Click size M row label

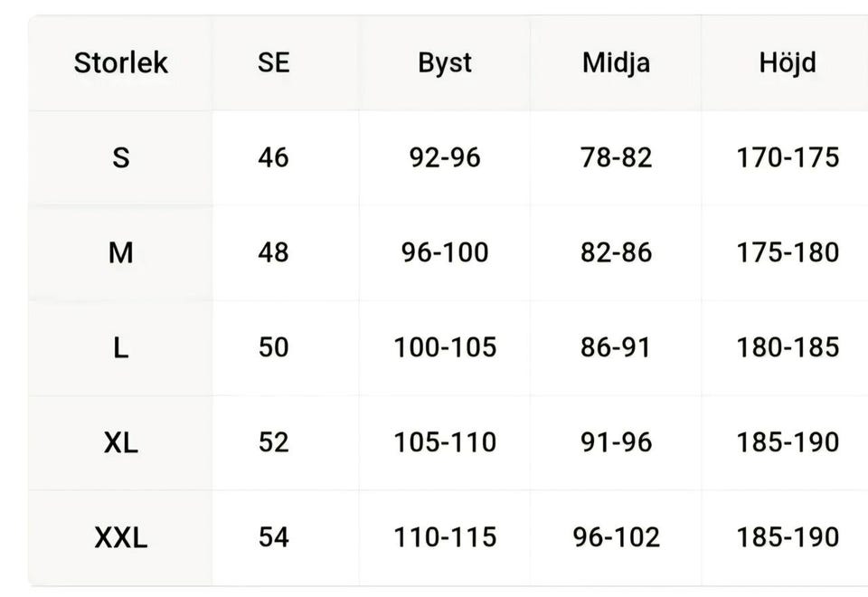(x=121, y=252)
